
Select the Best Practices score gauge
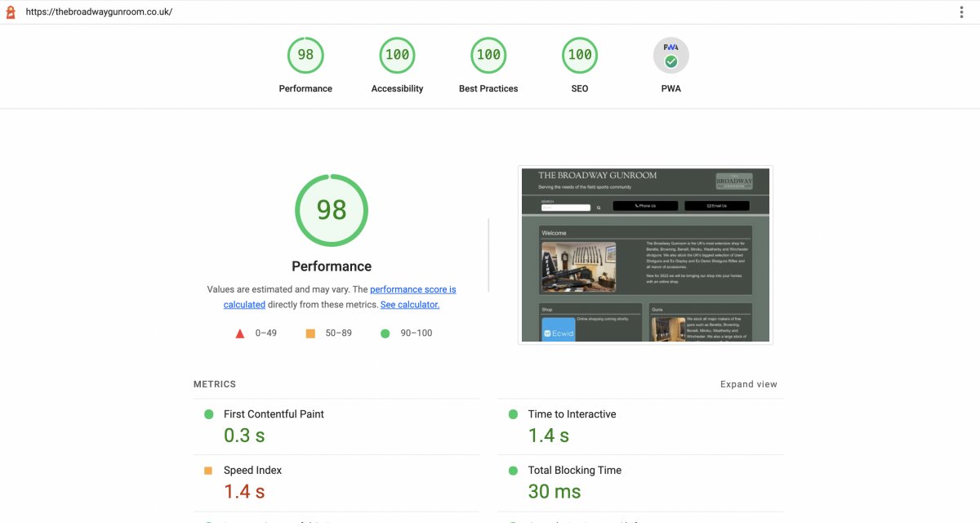coord(488,56)
